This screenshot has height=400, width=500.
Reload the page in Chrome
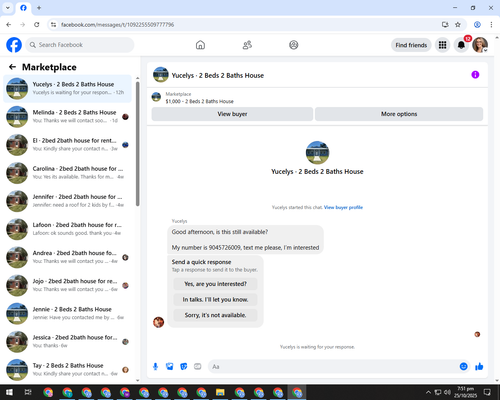37,25
